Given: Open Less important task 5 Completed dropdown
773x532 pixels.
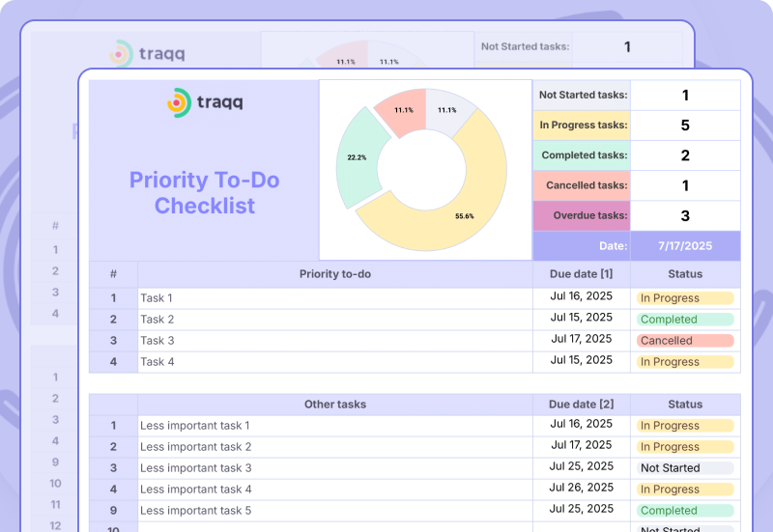Looking at the screenshot, I should coord(685,511).
